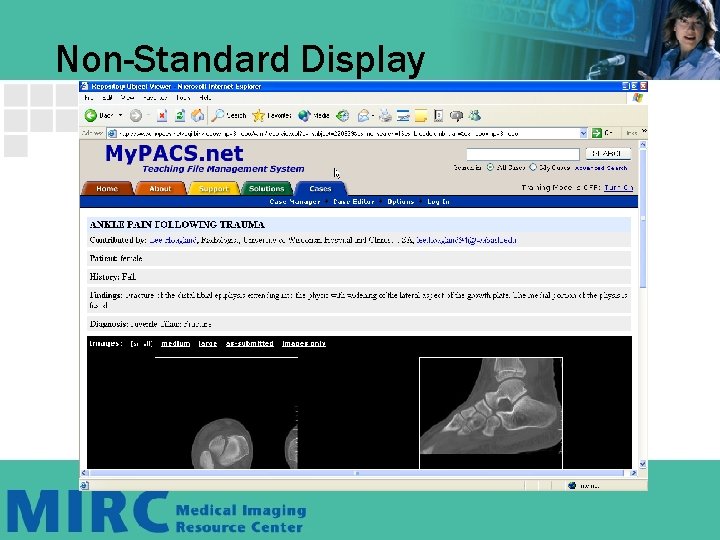Click the Mail envelope toolbar icon

[x=364, y=116]
